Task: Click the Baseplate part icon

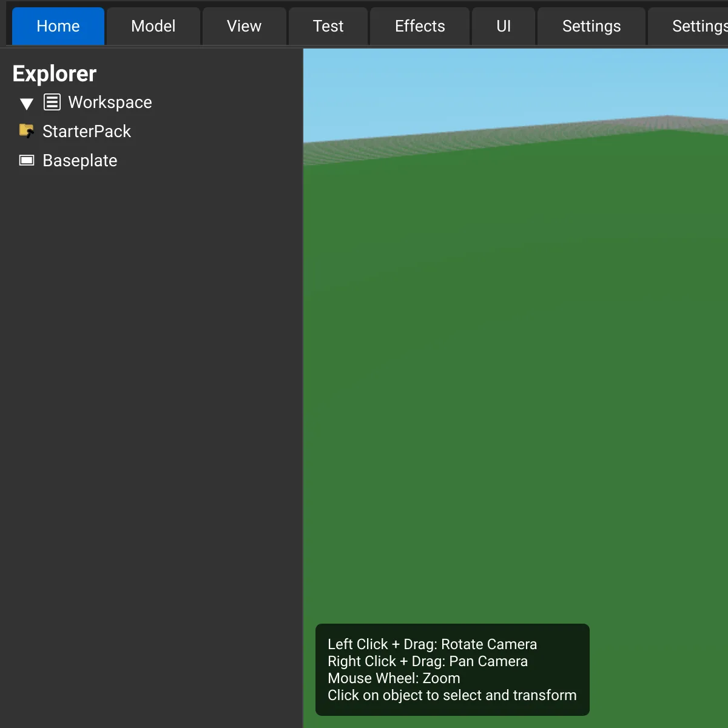Action: tap(27, 160)
